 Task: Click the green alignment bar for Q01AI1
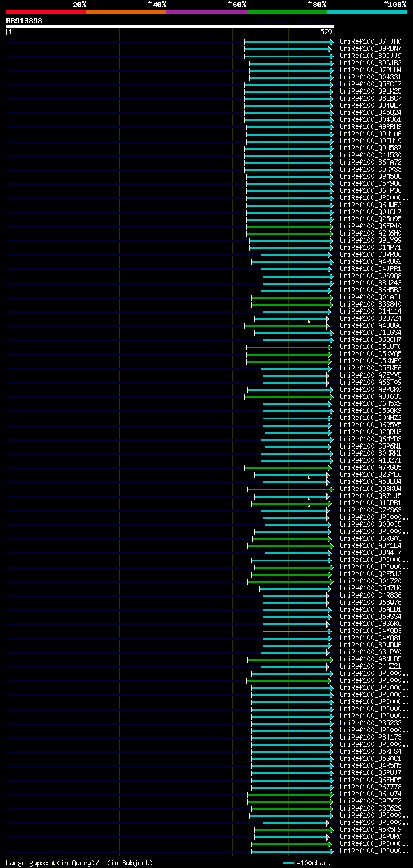click(x=292, y=297)
